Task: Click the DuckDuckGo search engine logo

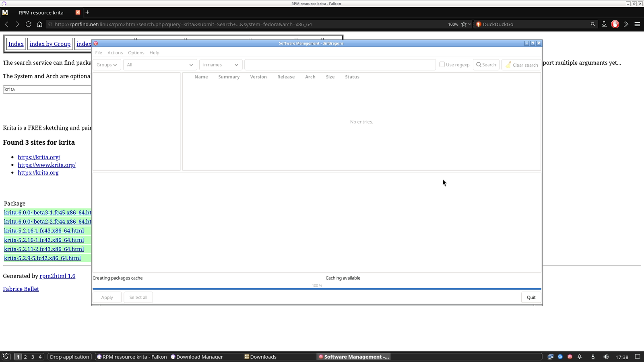Action: 479,24
